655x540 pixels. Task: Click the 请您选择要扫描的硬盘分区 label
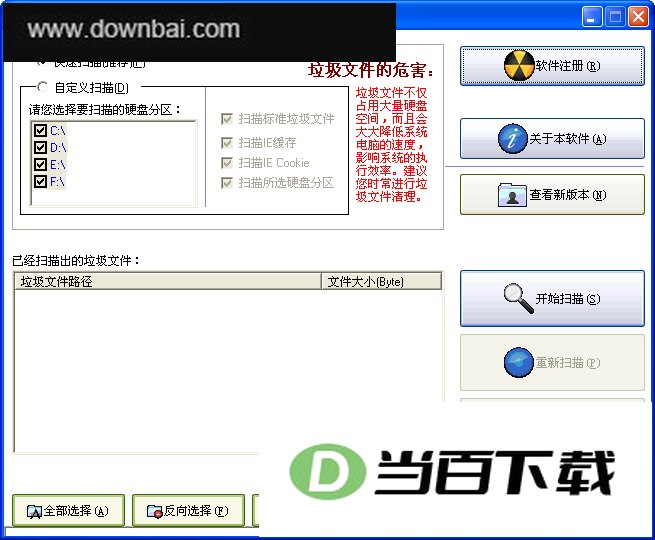point(104,110)
